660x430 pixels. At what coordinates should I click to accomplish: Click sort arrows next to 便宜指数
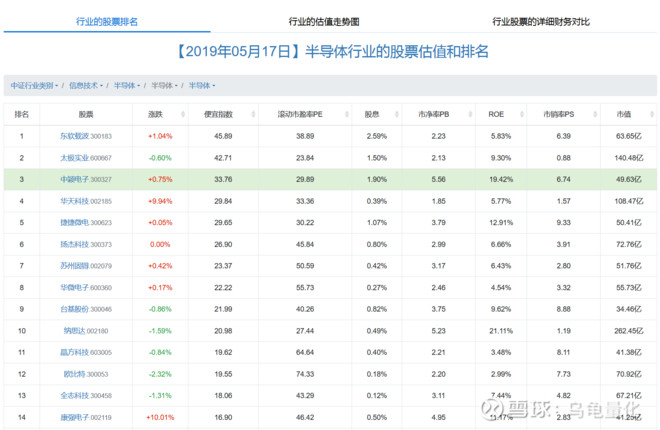[253, 114]
